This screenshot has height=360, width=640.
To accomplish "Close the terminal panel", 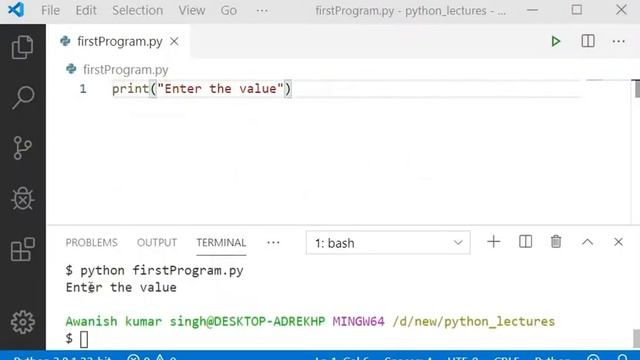I will click(618, 242).
